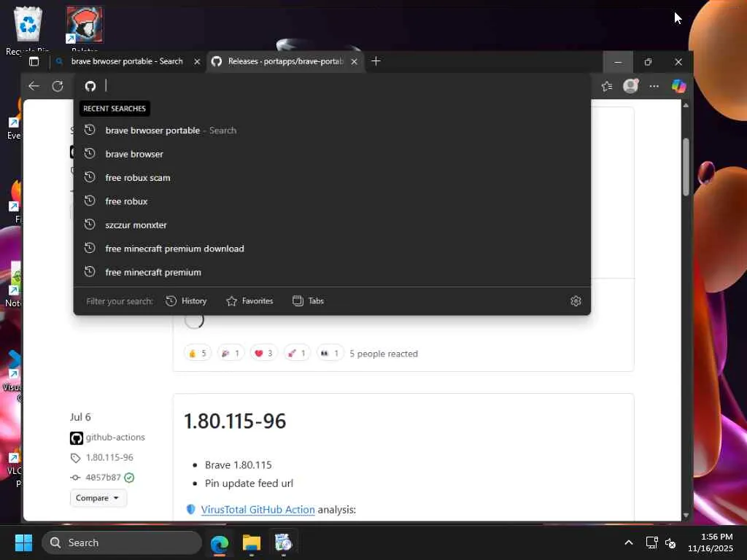
Task: Open Edge Settings and more ellipsis
Action: (x=654, y=86)
